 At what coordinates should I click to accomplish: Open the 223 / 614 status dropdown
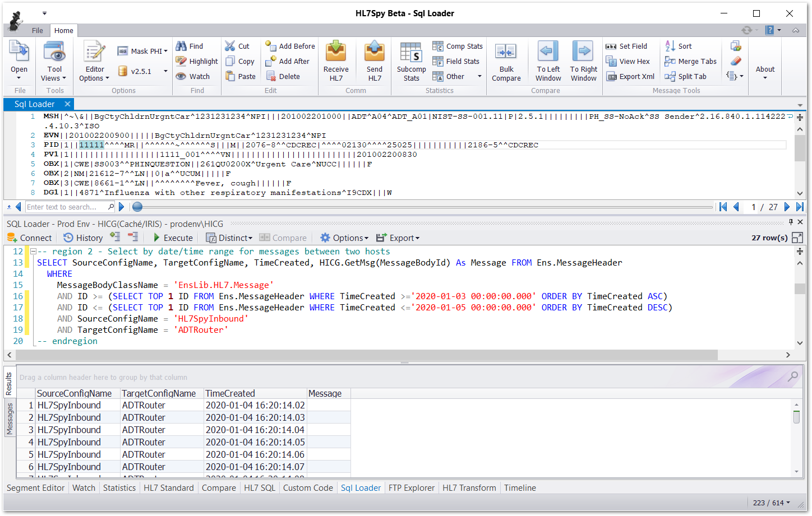pos(771,503)
